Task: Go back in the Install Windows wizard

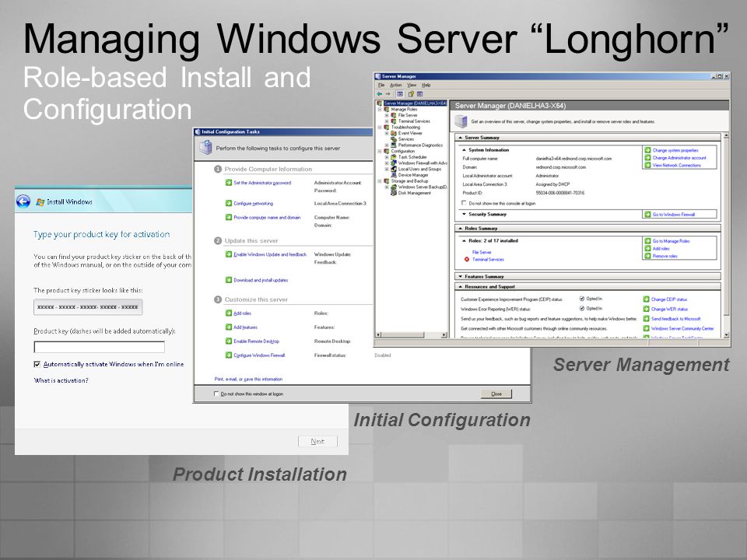Action: tap(23, 201)
